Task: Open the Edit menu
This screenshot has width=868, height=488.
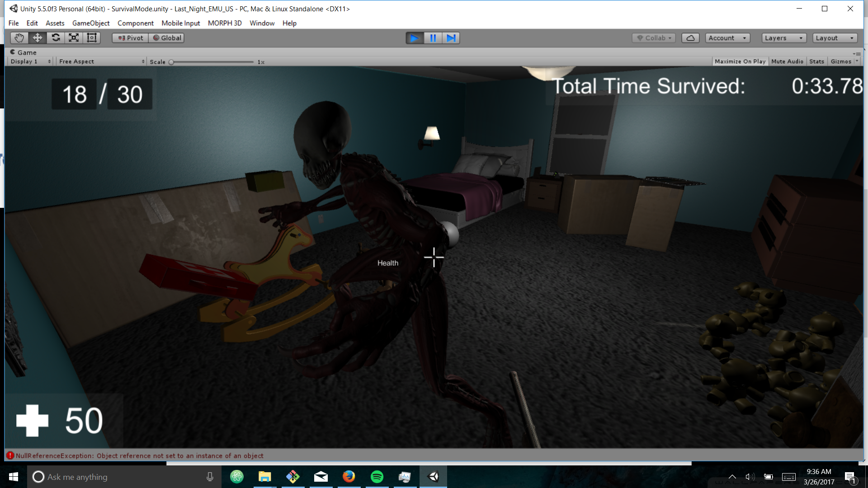Action: [32, 23]
